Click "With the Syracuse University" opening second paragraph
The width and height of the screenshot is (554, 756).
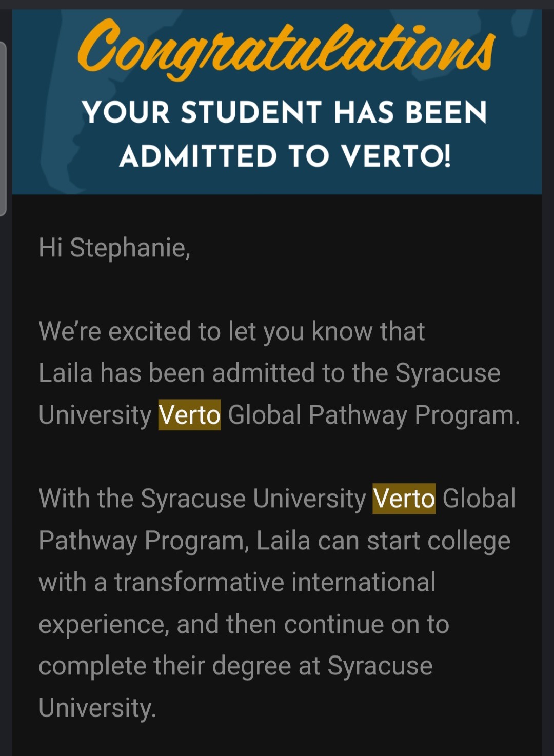click(202, 499)
